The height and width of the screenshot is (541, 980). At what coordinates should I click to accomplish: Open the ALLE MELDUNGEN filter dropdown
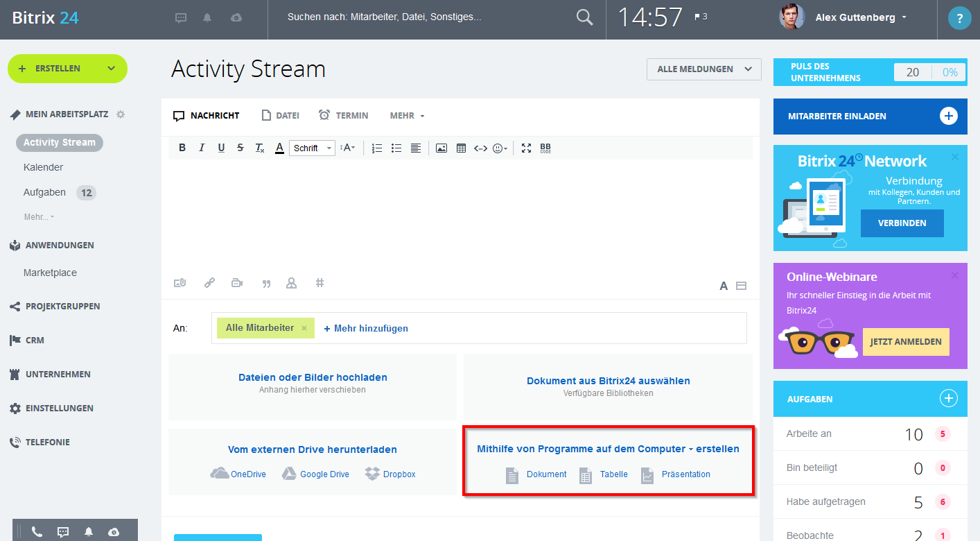click(x=703, y=69)
